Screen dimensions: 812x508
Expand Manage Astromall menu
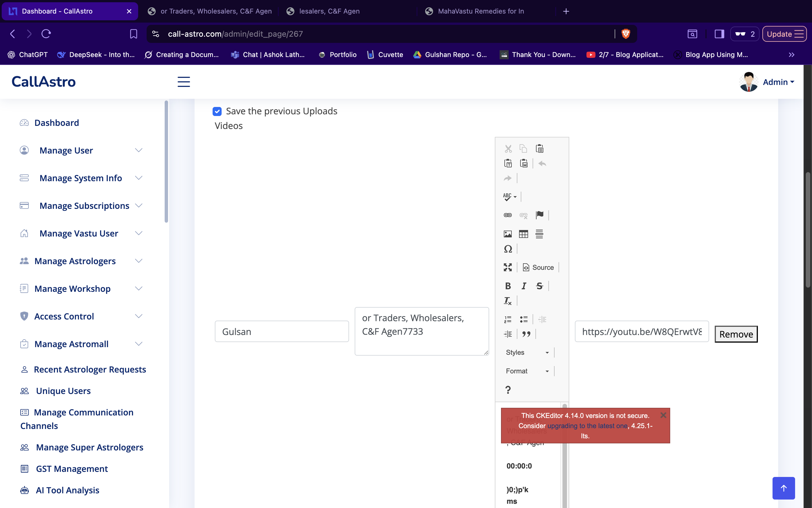(81, 344)
